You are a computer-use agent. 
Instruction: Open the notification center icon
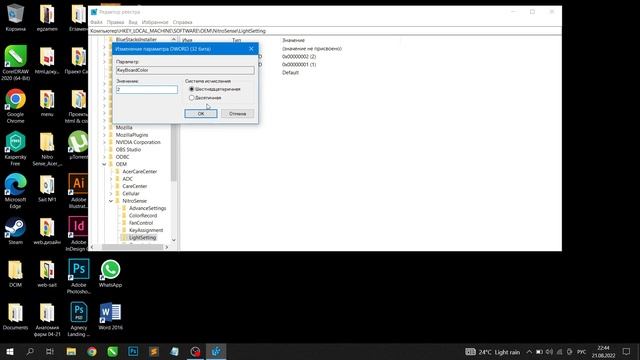tap(626, 351)
